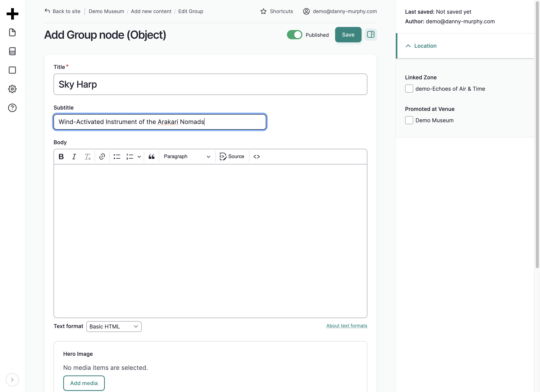Screen dimensions: 540x392
Task: Open numbered list style dropdown arrow
Action: click(x=139, y=157)
